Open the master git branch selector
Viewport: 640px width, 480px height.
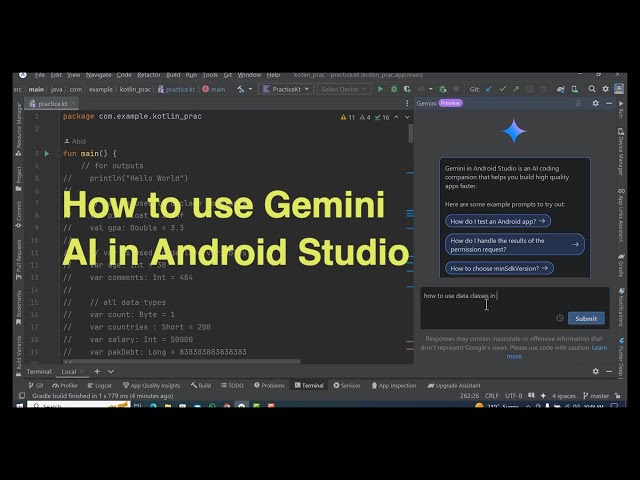596,396
